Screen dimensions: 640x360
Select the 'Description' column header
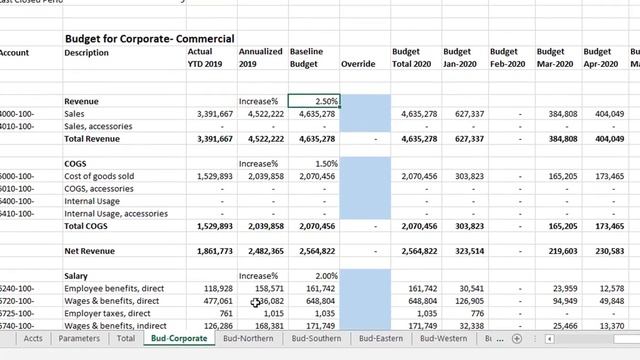(87, 53)
